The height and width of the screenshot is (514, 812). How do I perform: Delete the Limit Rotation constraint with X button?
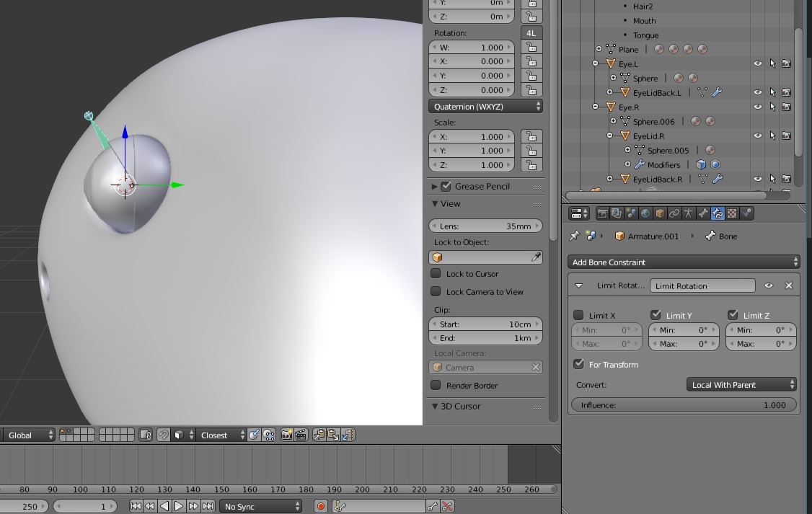789,285
